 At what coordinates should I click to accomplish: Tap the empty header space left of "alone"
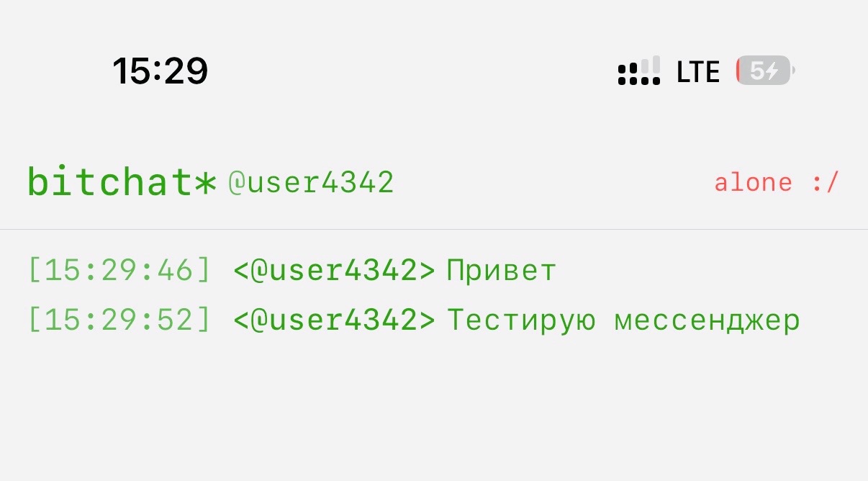554,183
